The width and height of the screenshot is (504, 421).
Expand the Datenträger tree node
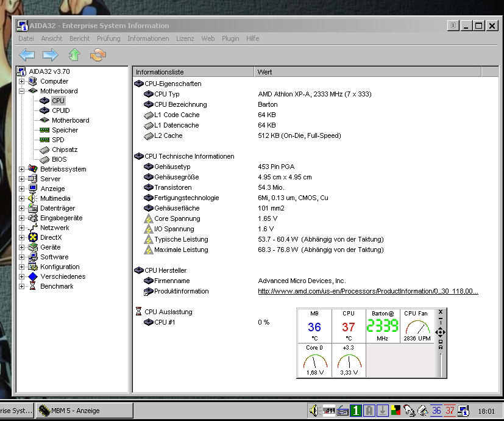[x=21, y=208]
